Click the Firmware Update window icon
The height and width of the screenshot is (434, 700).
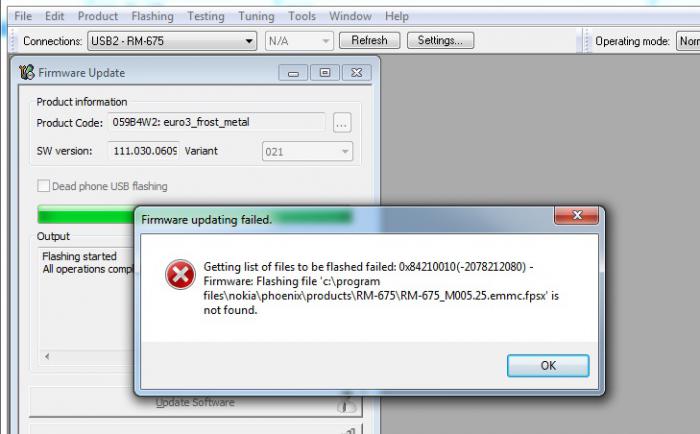[x=27, y=72]
